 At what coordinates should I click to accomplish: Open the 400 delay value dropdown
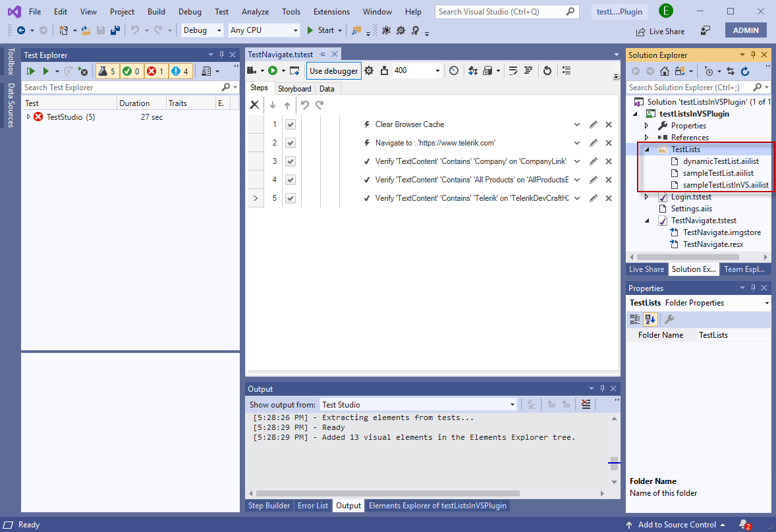(x=437, y=70)
